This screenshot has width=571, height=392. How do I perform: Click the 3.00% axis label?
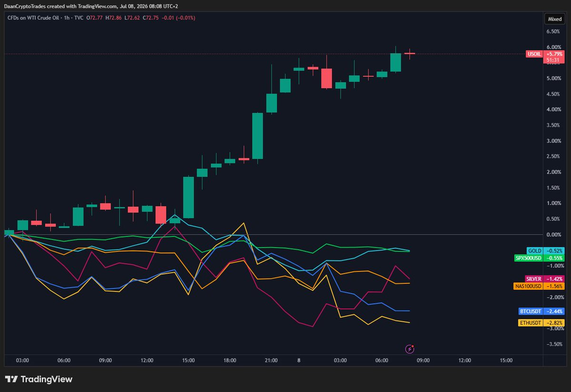click(x=554, y=141)
